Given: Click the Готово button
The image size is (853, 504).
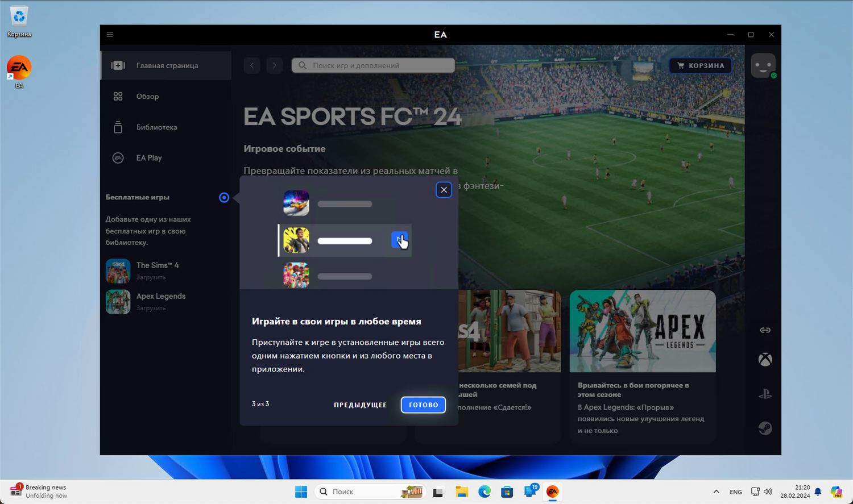Looking at the screenshot, I should [424, 405].
